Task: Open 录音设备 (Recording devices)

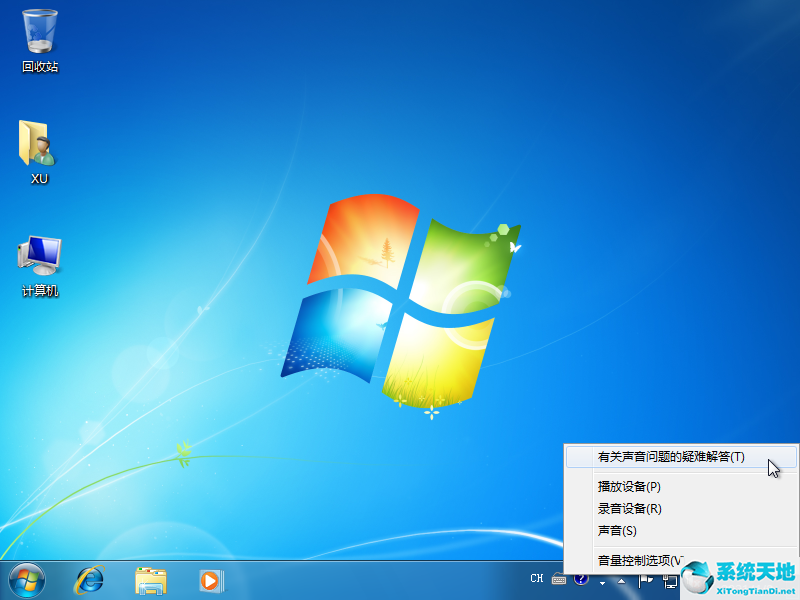Action: coord(630,508)
